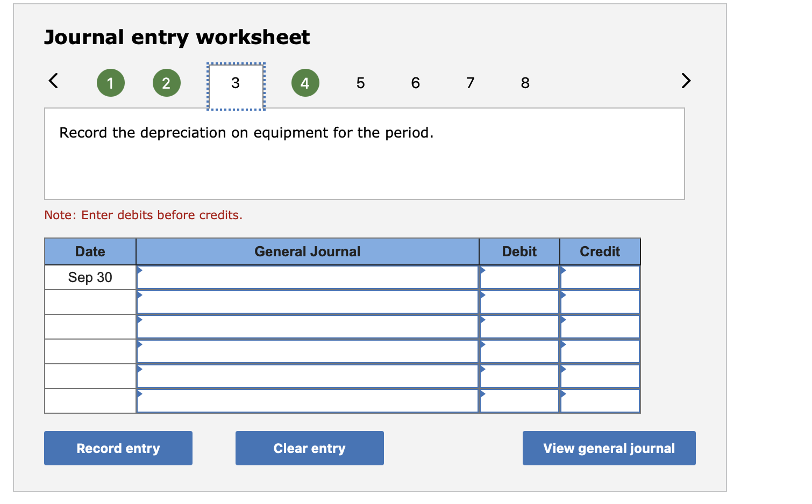The height and width of the screenshot is (504, 812).
Task: Click the Sep 30 date cell
Action: (89, 277)
